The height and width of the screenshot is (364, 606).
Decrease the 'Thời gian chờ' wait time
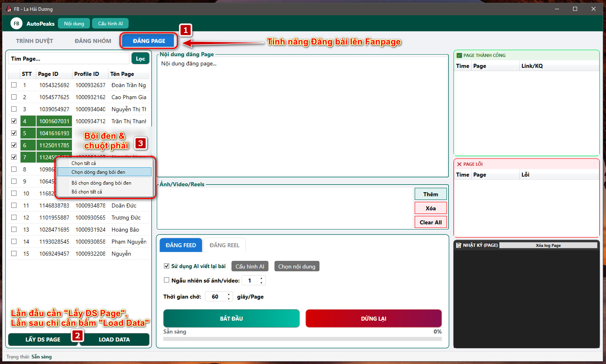[229, 299]
